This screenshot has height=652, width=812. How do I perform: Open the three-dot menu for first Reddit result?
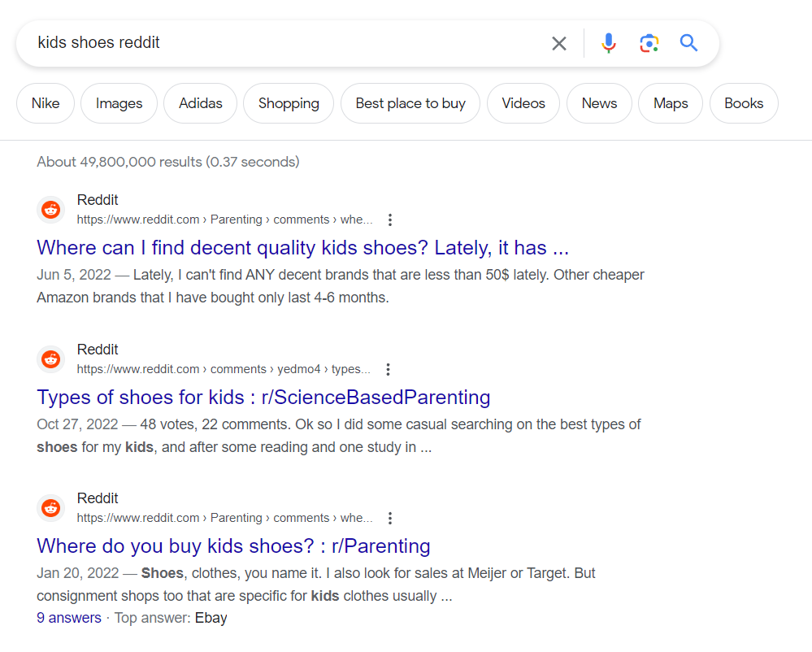(390, 220)
